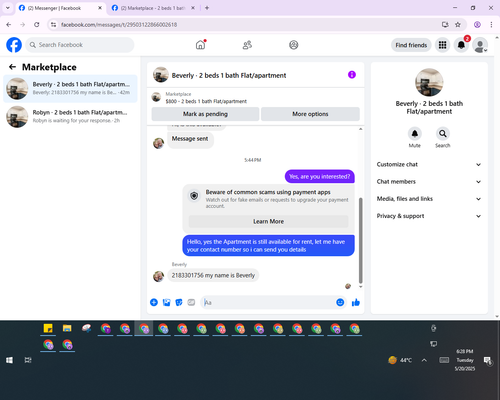Open a new browser tab

coord(207,8)
